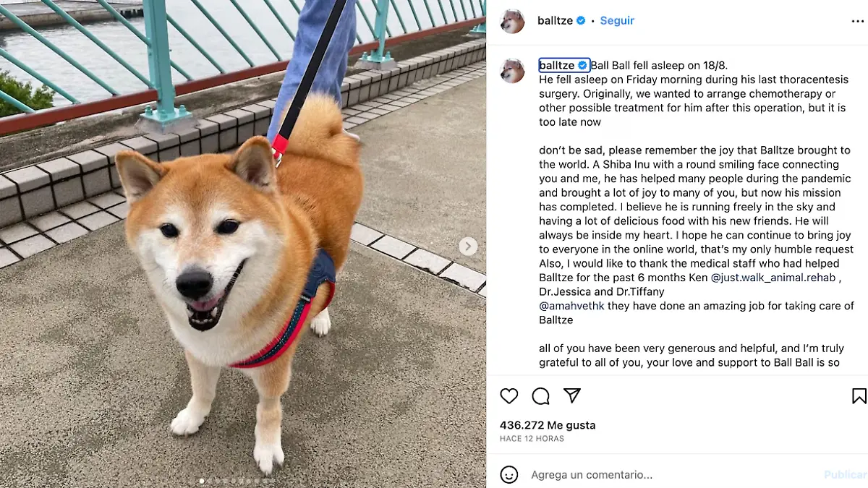The height and width of the screenshot is (488, 868).
Task: Click the balltze avatar beside the caption
Action: pyautogui.click(x=512, y=71)
